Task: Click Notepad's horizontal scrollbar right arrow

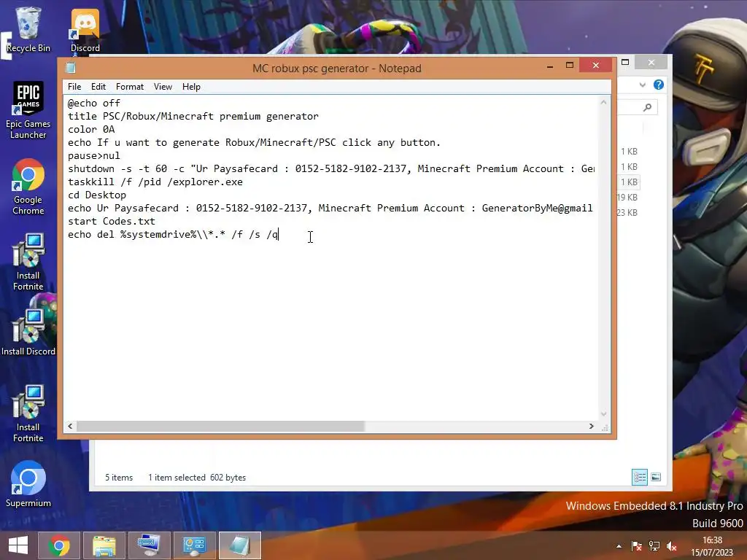Action: point(591,426)
